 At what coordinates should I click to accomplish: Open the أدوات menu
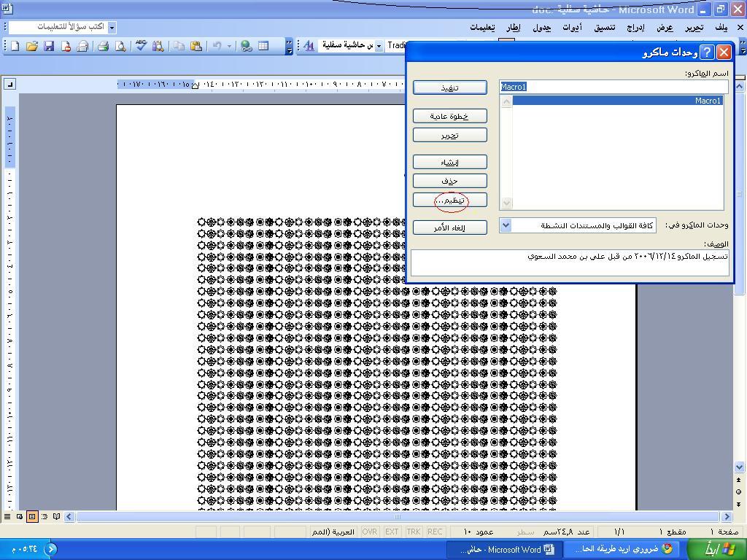click(572, 28)
